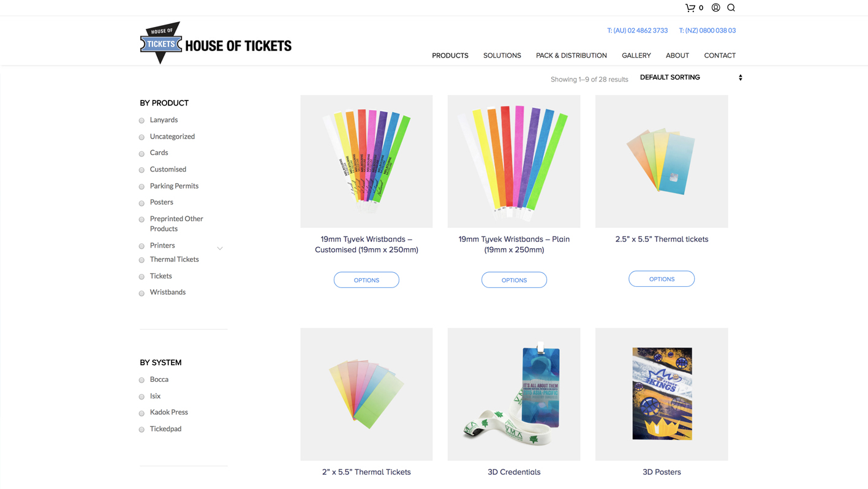This screenshot has height=489, width=868.
Task: Navigate to the Contact page
Action: click(x=719, y=56)
